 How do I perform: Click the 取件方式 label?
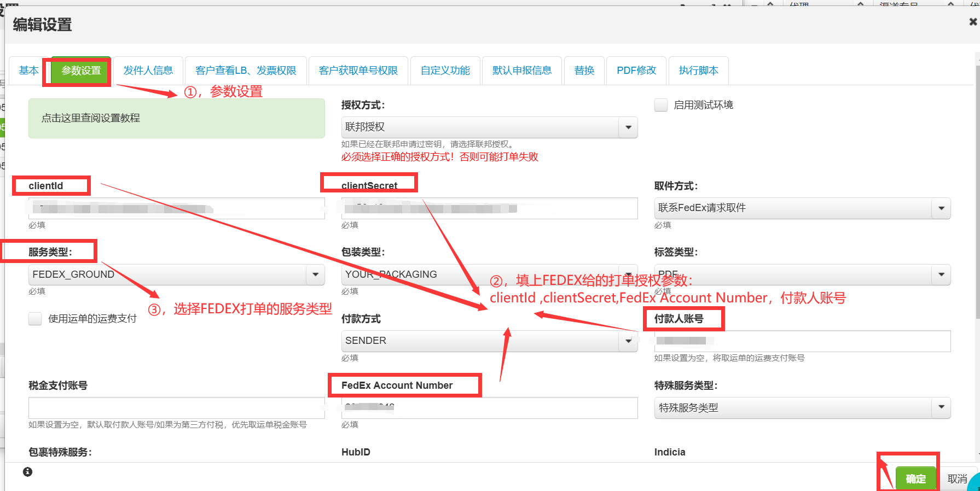pos(676,186)
